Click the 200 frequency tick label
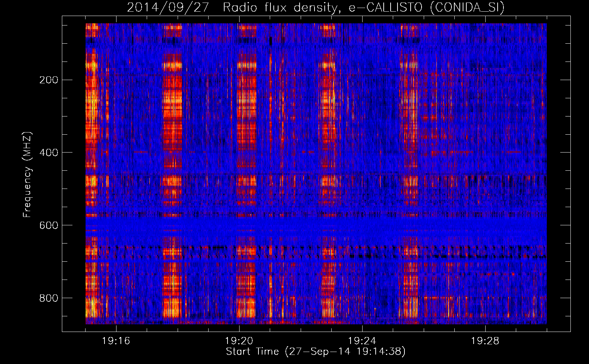 coord(49,80)
